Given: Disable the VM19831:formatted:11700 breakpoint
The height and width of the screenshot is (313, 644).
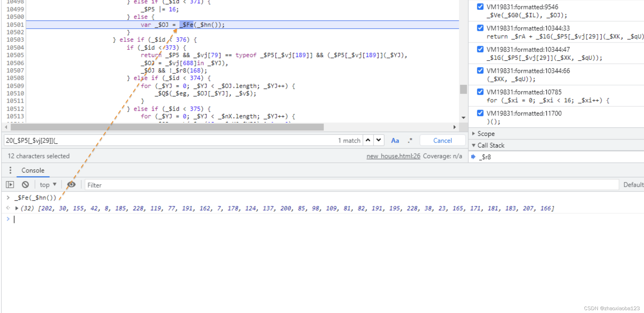Looking at the screenshot, I should [x=480, y=113].
